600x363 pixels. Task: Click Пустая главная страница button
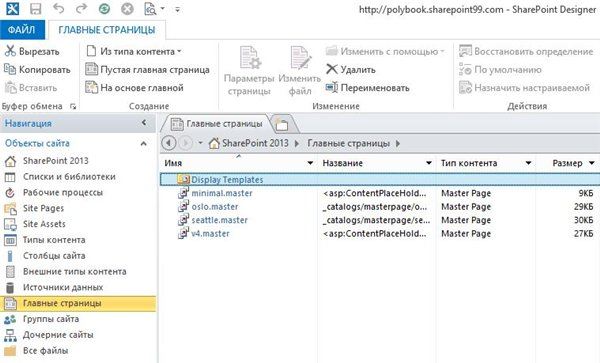point(147,70)
